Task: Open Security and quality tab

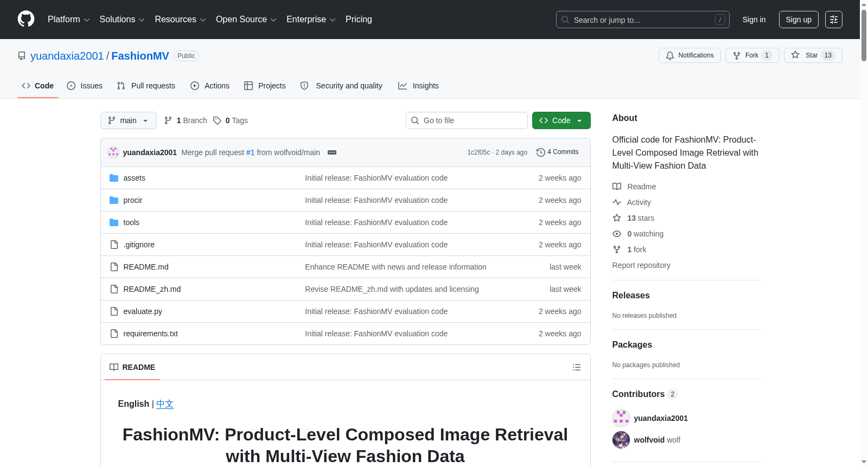Action: tap(341, 86)
